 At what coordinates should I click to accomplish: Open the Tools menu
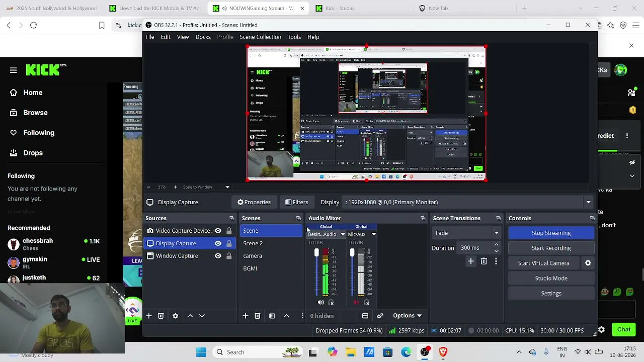[x=294, y=37]
